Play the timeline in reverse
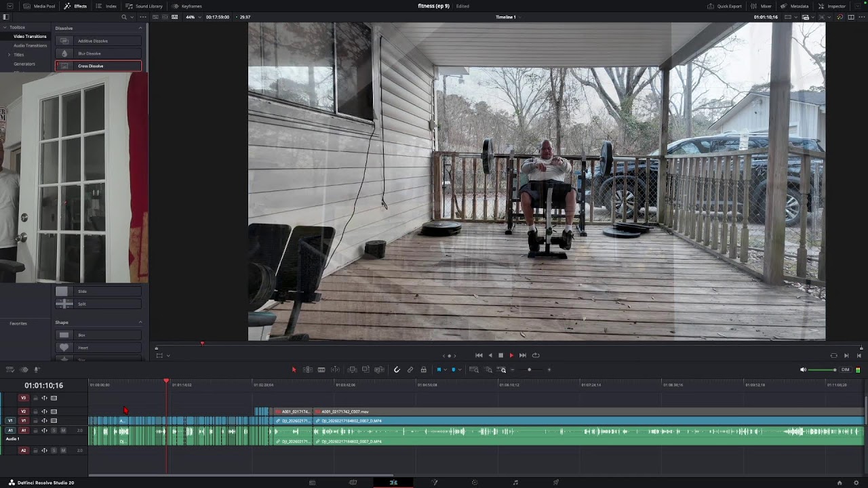Image resolution: width=868 pixels, height=488 pixels. tap(490, 355)
